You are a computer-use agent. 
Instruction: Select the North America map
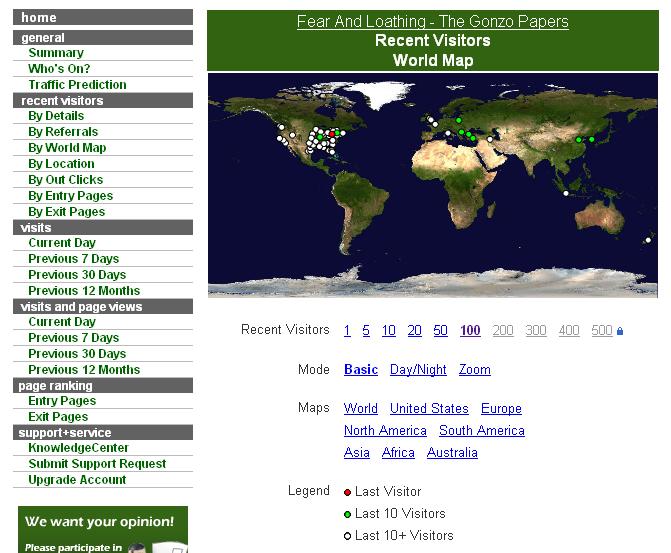[x=385, y=430]
